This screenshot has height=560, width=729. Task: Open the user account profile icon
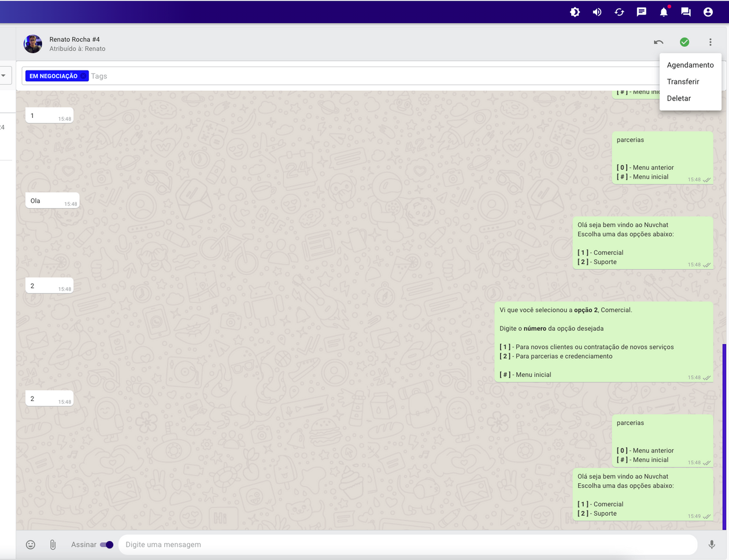click(708, 12)
